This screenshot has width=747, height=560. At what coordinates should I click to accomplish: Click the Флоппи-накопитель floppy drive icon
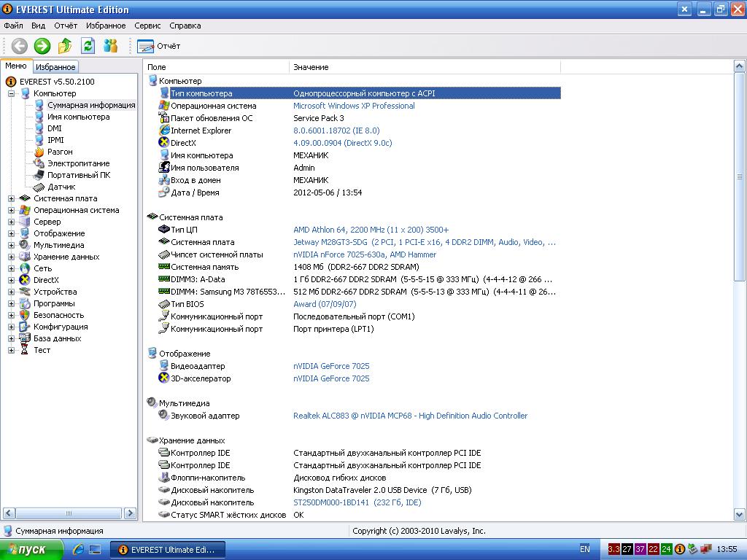tap(164, 477)
